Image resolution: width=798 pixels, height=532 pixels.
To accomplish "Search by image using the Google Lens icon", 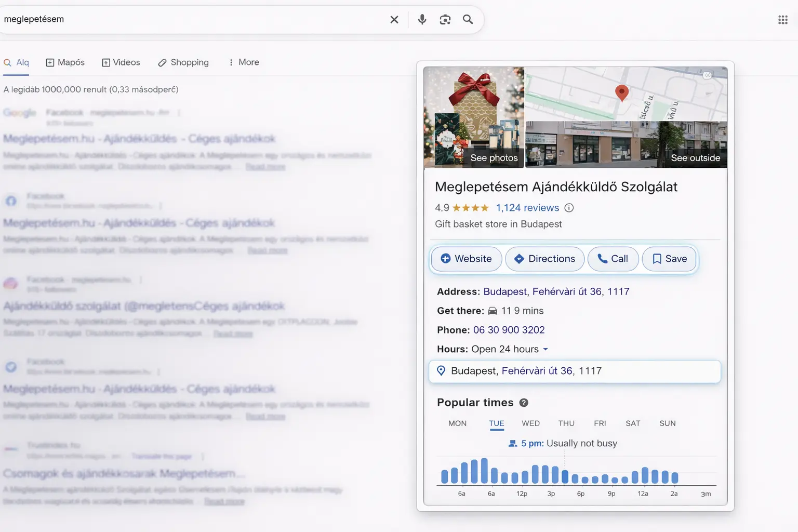I will click(x=445, y=19).
